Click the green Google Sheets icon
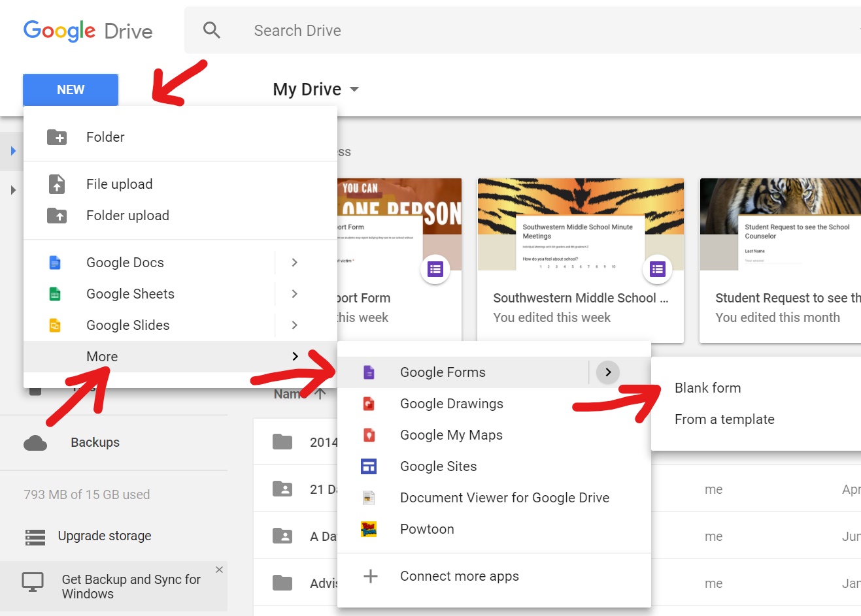861x616 pixels. tap(55, 294)
